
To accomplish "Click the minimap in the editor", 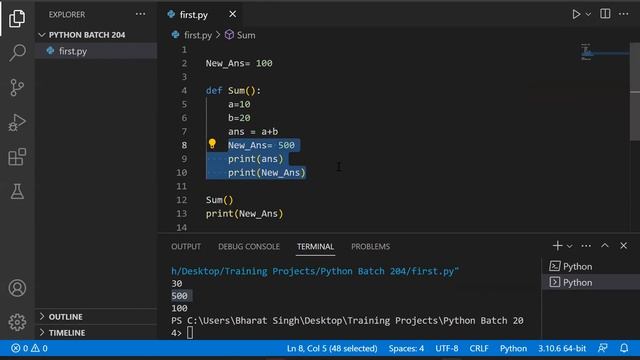I will (x=605, y=52).
